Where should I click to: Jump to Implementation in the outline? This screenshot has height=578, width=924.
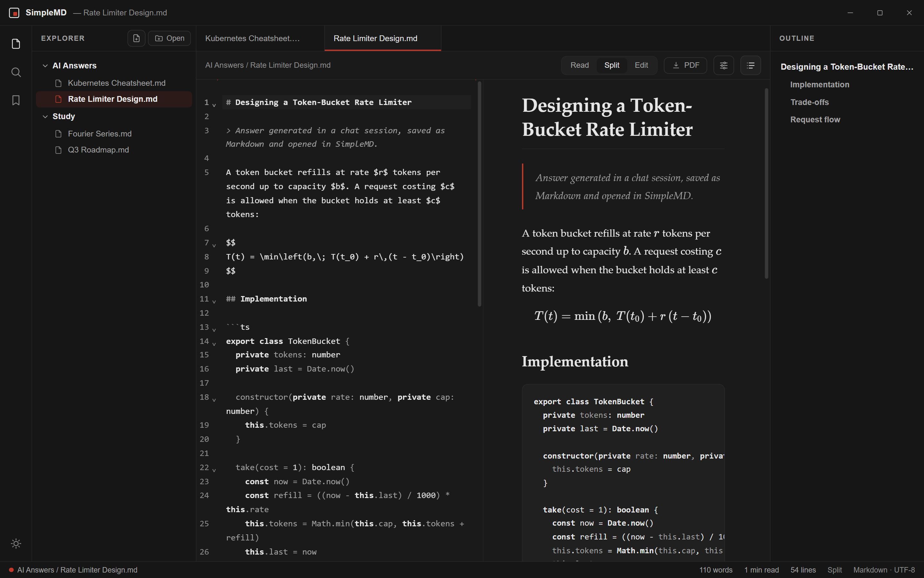pyautogui.click(x=819, y=84)
